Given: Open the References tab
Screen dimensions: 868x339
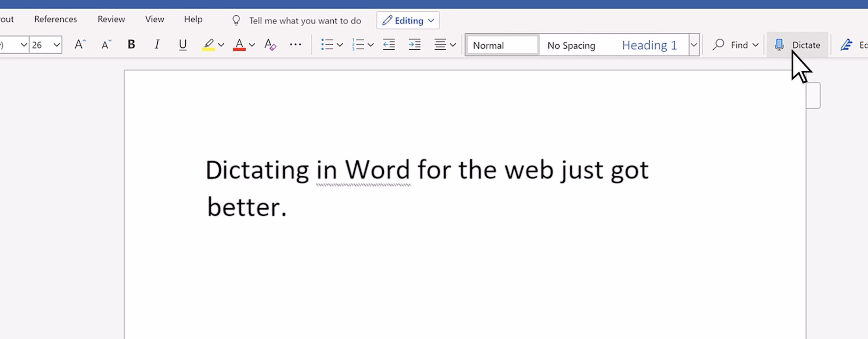Looking at the screenshot, I should [55, 19].
